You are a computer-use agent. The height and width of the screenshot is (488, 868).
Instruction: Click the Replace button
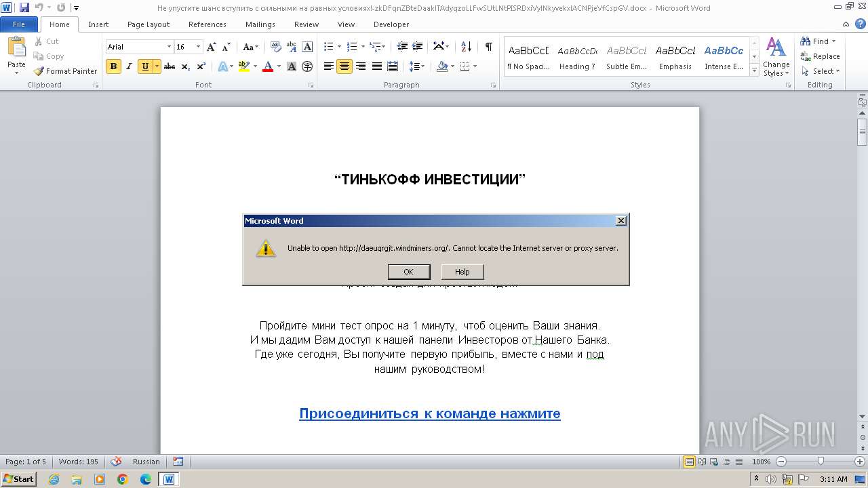coord(820,56)
